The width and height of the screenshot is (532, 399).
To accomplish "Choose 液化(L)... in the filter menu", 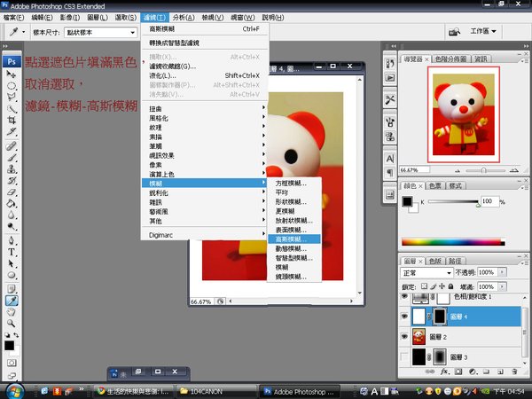I will tap(205, 75).
